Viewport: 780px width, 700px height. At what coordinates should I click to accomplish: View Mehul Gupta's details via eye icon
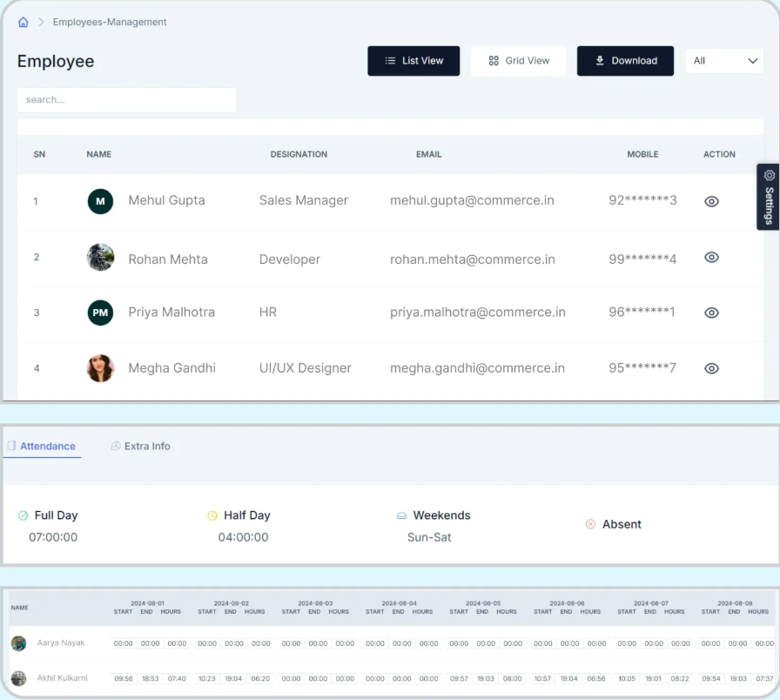point(711,201)
